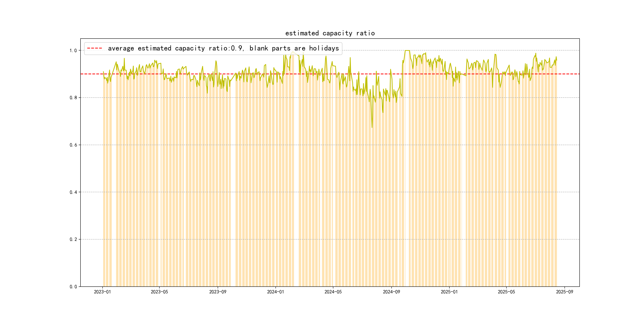Click the 2024-01 x-axis tick label

tap(275, 292)
